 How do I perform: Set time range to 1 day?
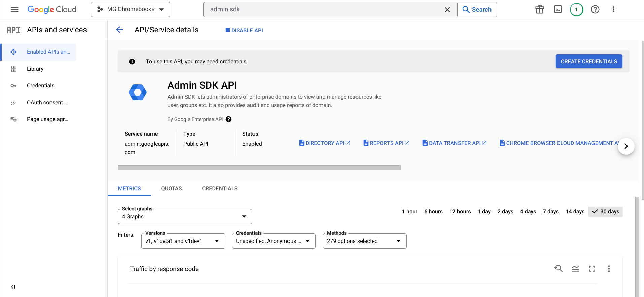(484, 212)
